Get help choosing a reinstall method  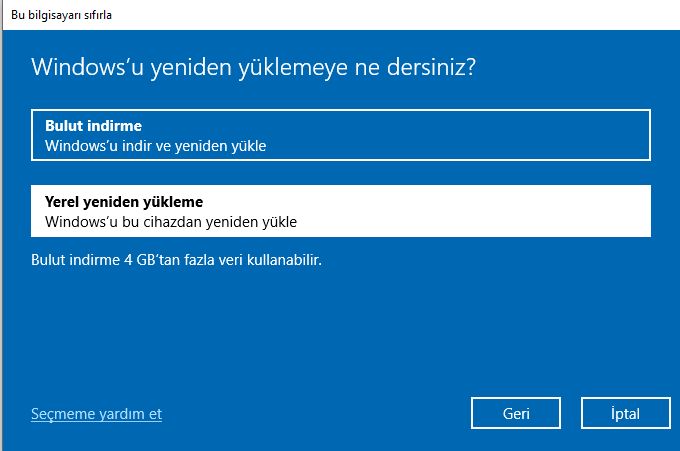pos(96,414)
